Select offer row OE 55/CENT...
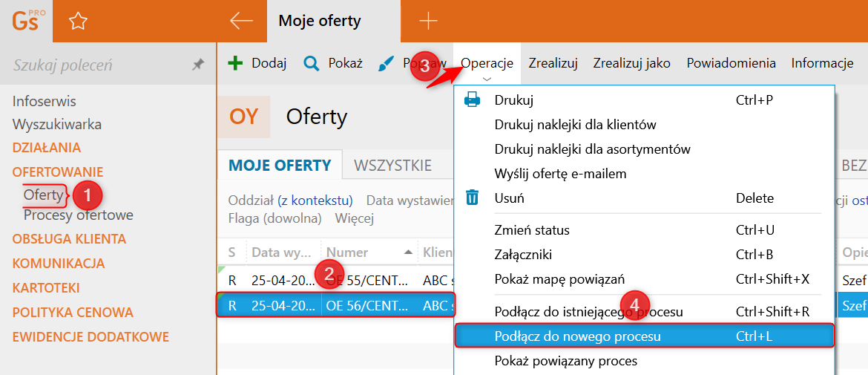868x375 pixels. click(x=335, y=279)
